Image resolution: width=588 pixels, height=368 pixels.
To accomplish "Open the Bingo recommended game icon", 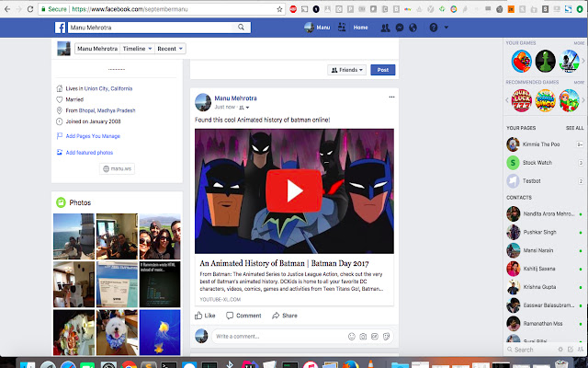I will (x=545, y=100).
